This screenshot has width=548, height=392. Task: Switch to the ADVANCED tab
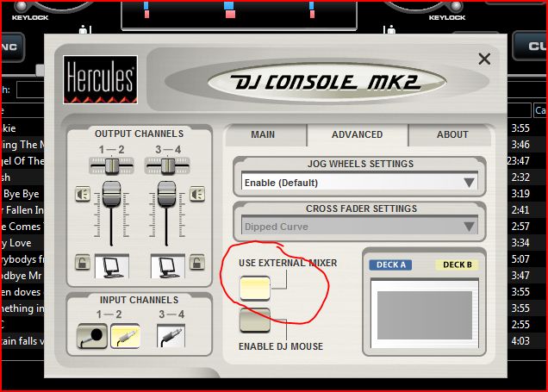[358, 134]
